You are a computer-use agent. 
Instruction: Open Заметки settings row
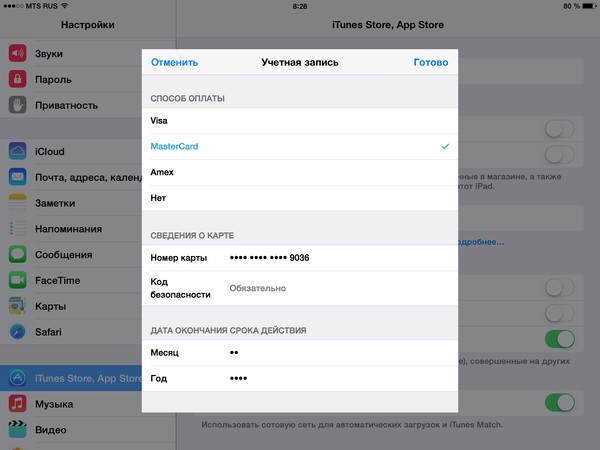71,203
